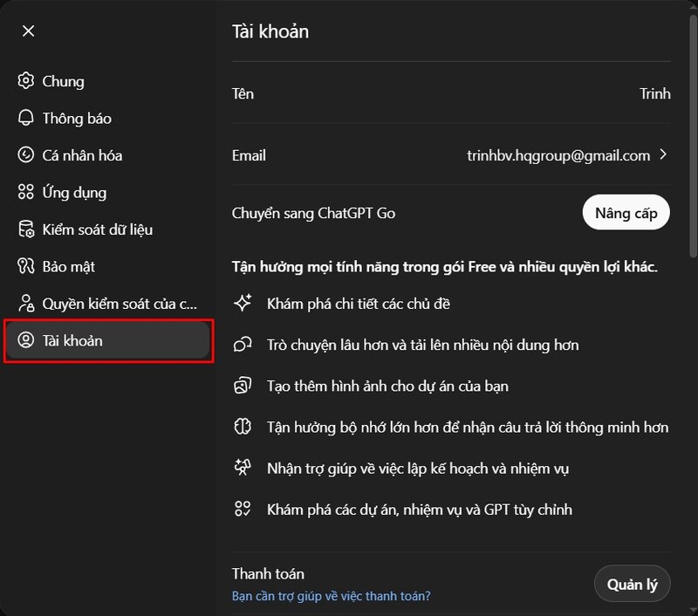The width and height of the screenshot is (698, 616).
Task: Click the Thanh toán section label
Action: (268, 573)
